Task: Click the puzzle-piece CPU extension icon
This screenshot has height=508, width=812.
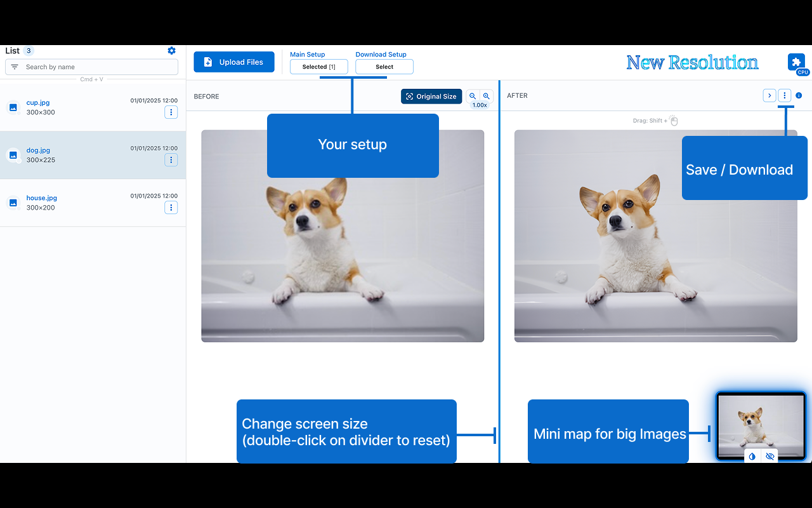Action: [797, 62]
